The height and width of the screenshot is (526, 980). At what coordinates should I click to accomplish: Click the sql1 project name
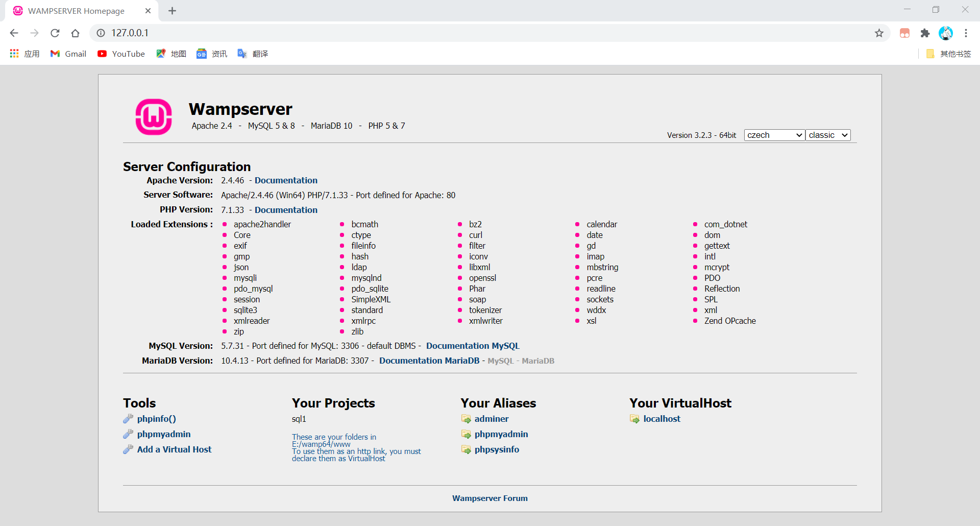pyautogui.click(x=299, y=419)
